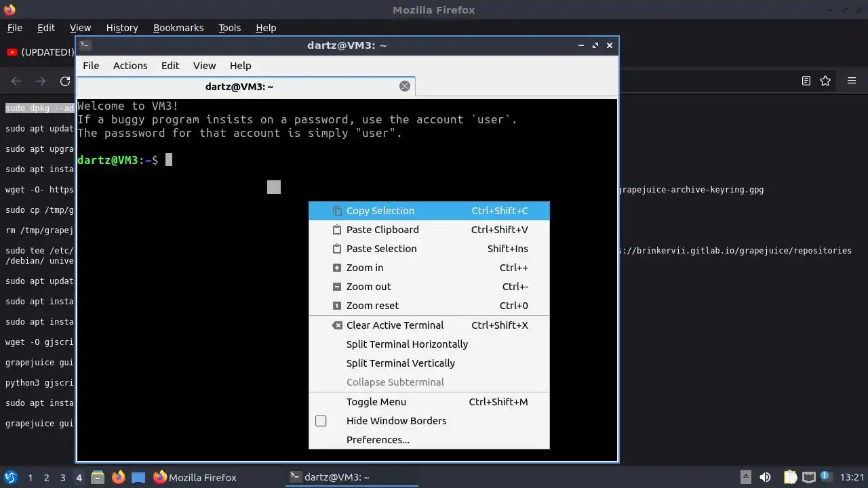
Task: Reload the page in Firefox
Action: 65,81
